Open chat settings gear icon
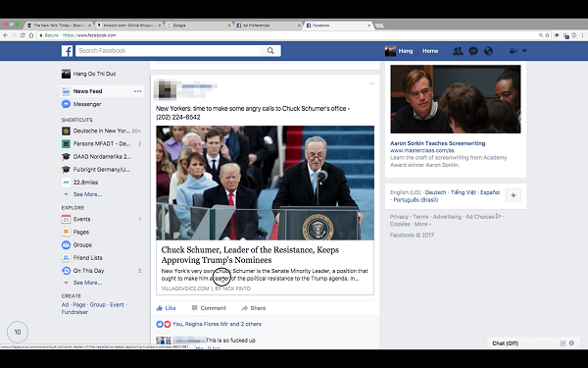This screenshot has width=588, height=368. [571, 343]
